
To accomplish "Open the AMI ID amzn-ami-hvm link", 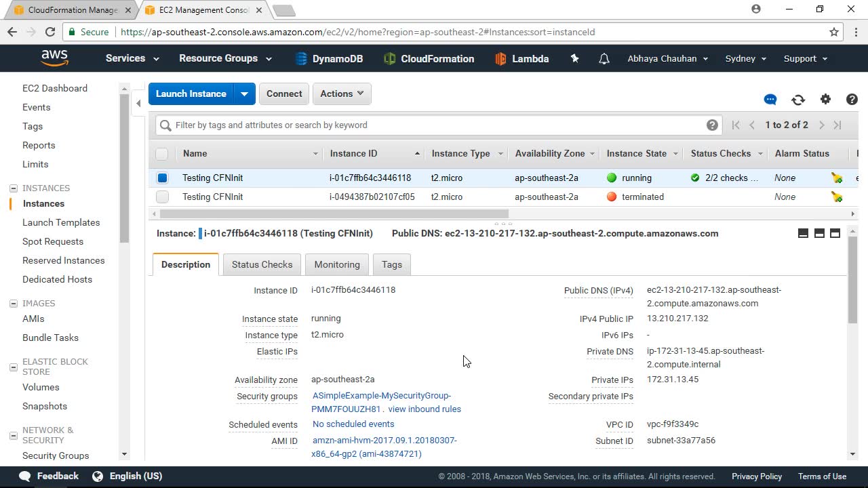I will (384, 447).
